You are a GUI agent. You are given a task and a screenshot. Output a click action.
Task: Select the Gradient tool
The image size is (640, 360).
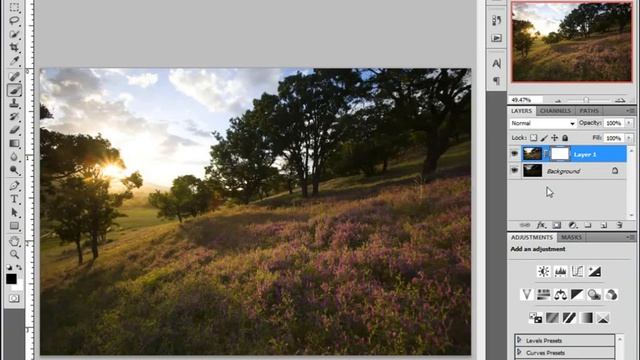pos(14,144)
